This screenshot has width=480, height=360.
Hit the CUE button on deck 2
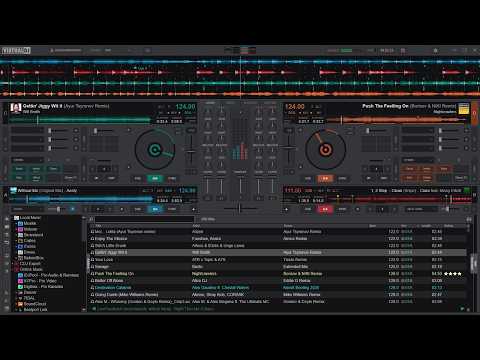coord(308,178)
